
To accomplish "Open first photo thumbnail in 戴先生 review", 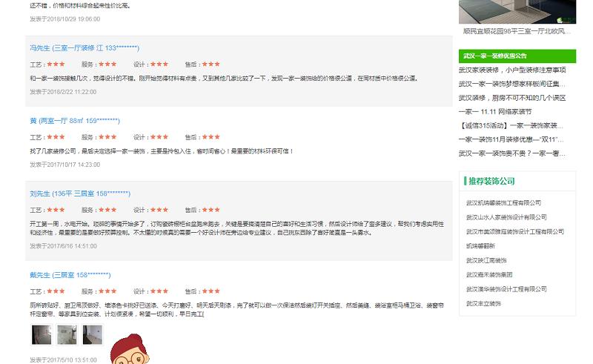I will (x=42, y=335).
